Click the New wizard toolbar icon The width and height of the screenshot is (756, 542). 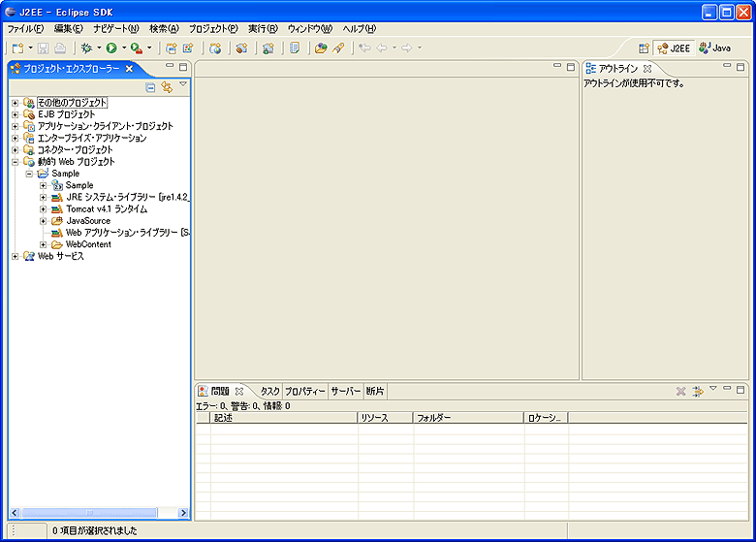click(x=17, y=48)
